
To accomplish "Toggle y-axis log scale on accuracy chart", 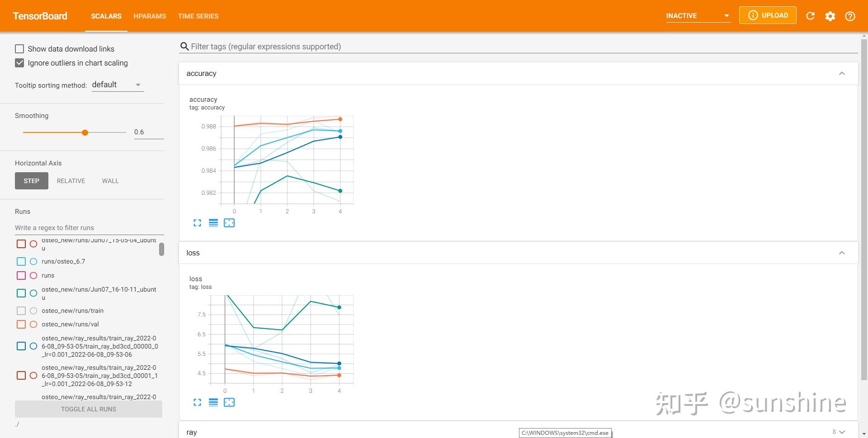I will 213,223.
